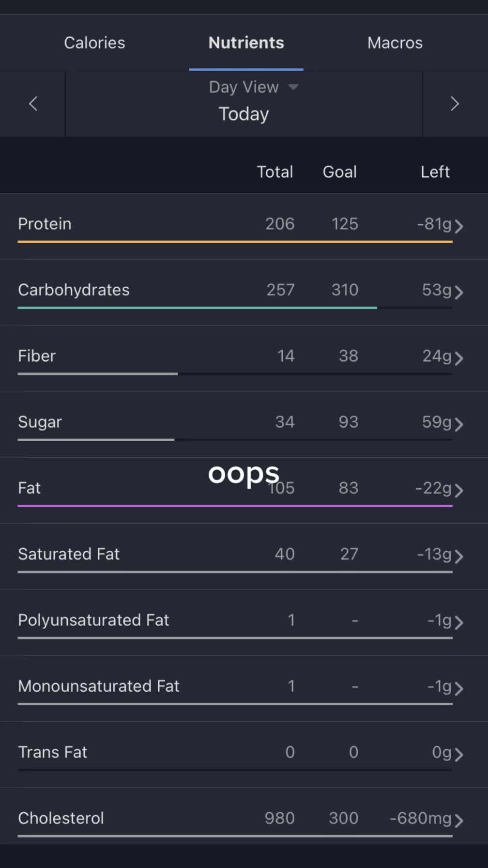The height and width of the screenshot is (868, 488).
Task: Open Protein details chevron
Action: pyautogui.click(x=459, y=226)
